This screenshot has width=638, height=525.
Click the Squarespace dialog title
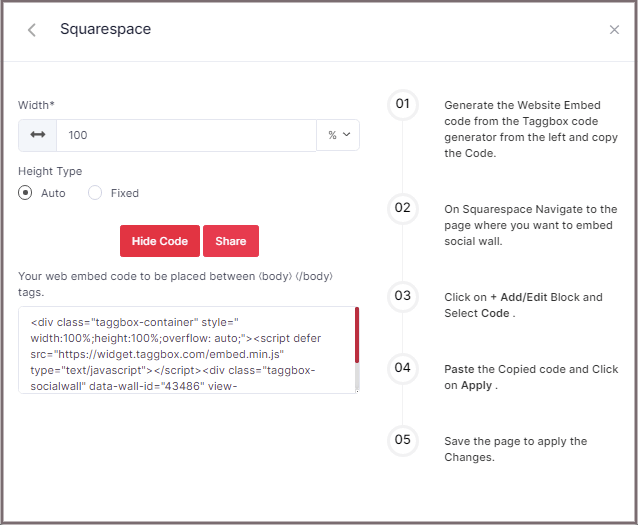pyautogui.click(x=105, y=29)
